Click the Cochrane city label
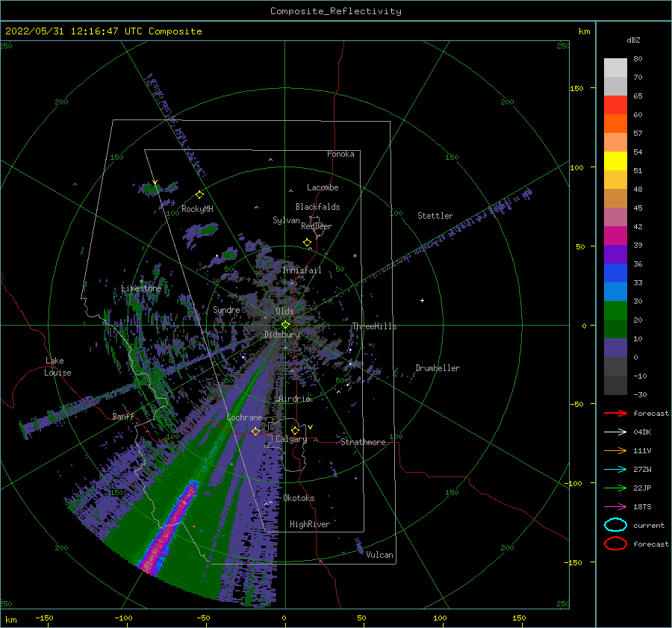 click(244, 417)
